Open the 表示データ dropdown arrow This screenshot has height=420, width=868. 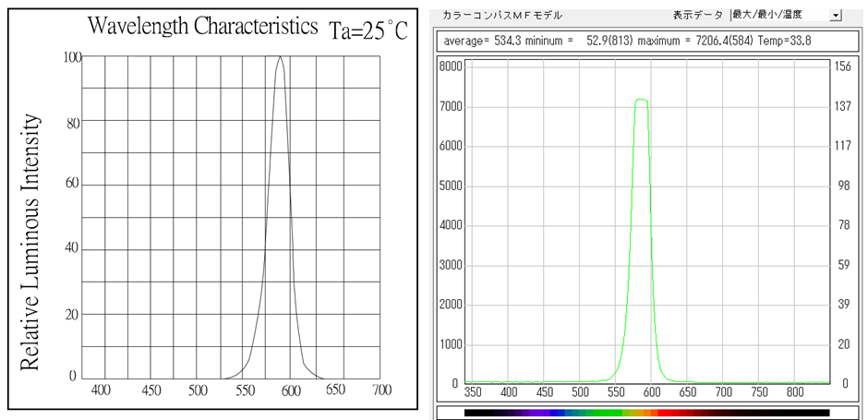click(836, 15)
